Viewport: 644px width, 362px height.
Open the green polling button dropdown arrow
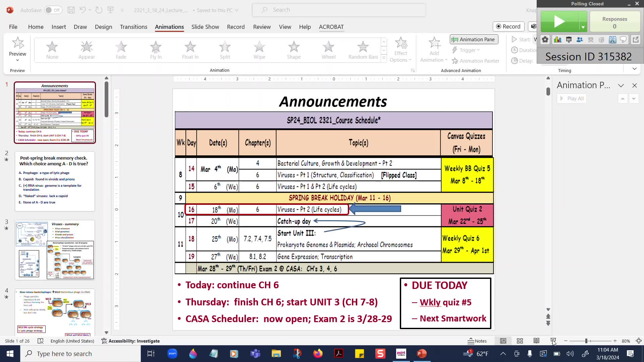point(583,27)
